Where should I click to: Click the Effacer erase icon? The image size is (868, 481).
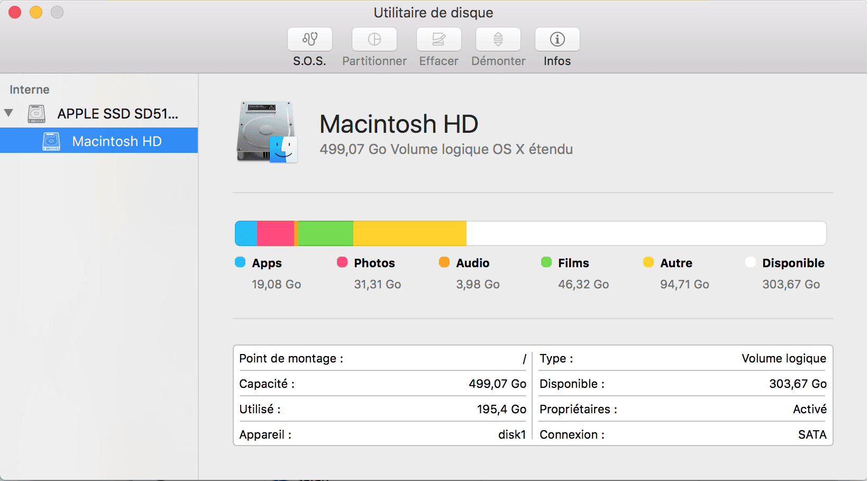pyautogui.click(x=439, y=39)
